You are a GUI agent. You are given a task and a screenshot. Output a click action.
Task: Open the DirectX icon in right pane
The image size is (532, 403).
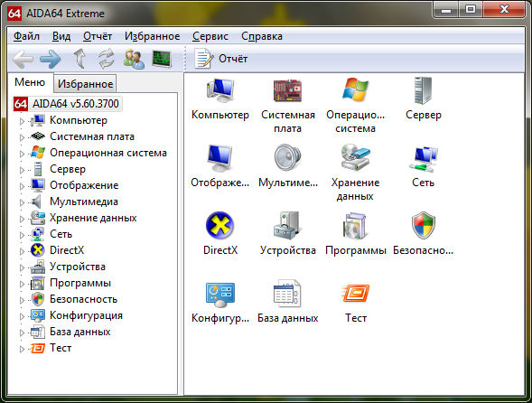(x=219, y=225)
